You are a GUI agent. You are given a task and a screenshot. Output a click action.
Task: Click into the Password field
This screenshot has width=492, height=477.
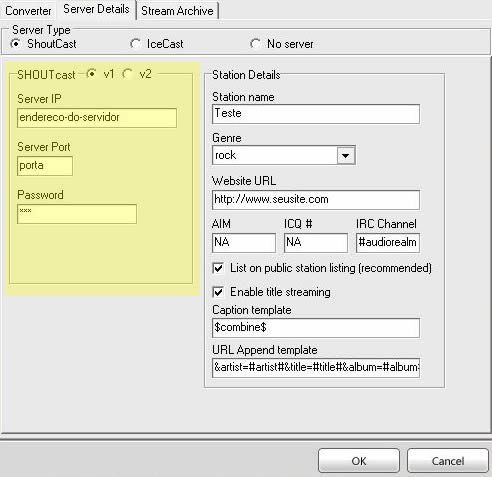tap(77, 214)
